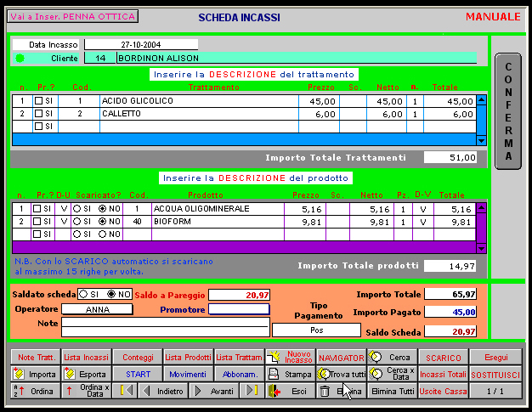Click the NAVIGATOR button
The width and height of the screenshot is (532, 412).
[x=341, y=357]
